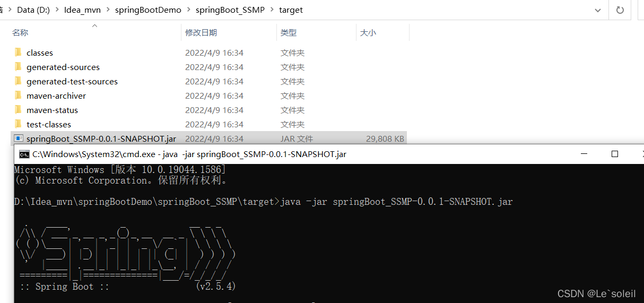644x303 pixels.
Task: Select the springBoot_SSMP-0.0.1-SNAPSHOT.jar file name
Action: coord(101,138)
